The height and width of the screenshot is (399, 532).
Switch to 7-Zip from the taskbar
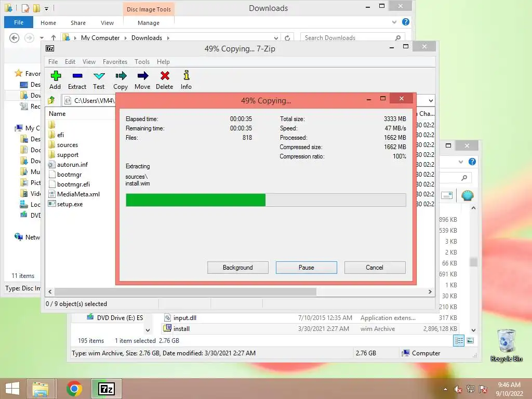click(x=107, y=389)
